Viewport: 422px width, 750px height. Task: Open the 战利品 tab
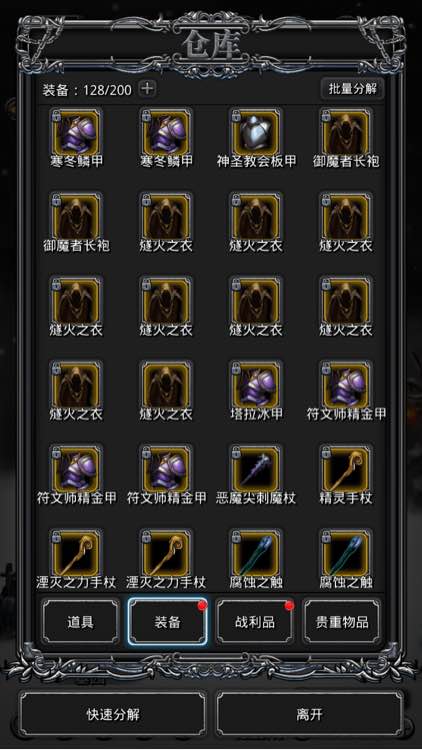click(255, 621)
